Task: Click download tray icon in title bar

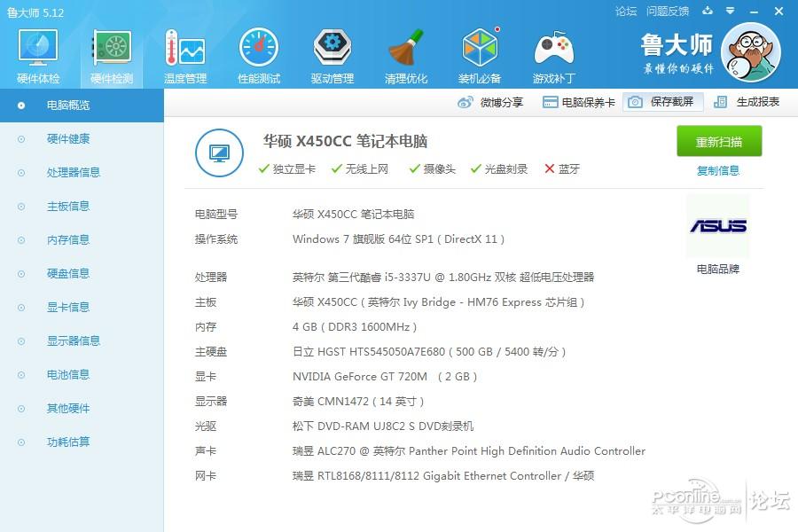Action: tap(708, 11)
